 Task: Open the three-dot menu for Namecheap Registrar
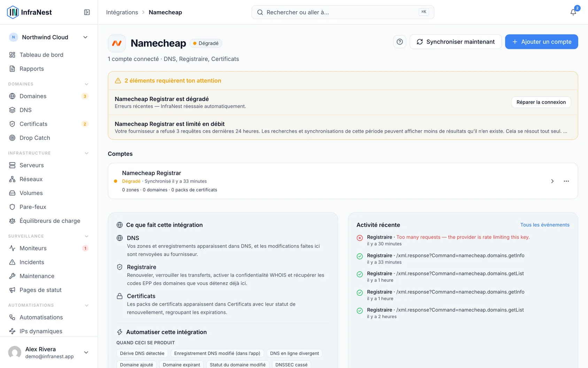(566, 181)
